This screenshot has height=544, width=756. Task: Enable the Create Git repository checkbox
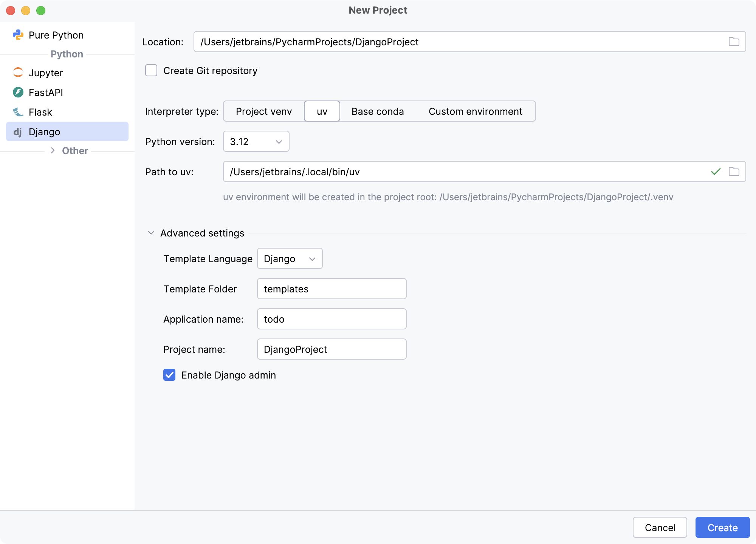[151, 70]
